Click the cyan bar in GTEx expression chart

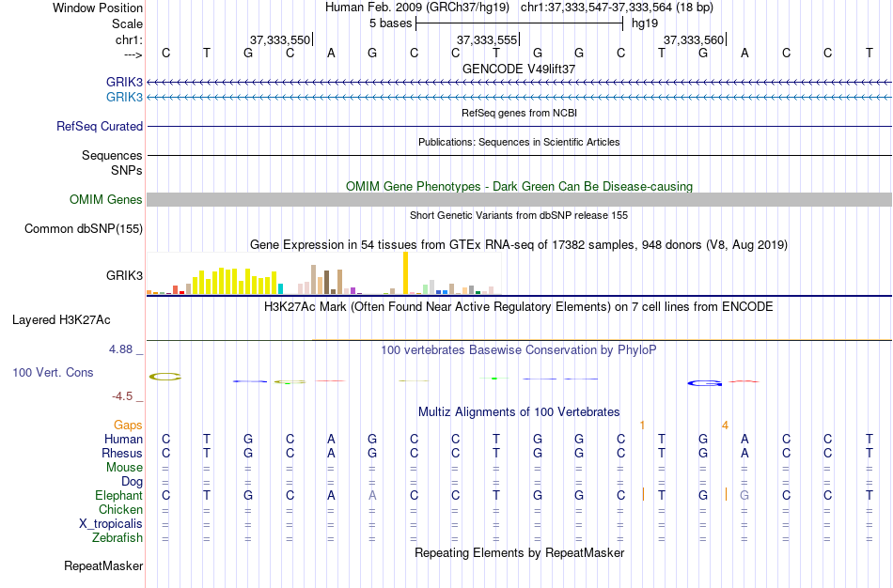[x=280, y=288]
